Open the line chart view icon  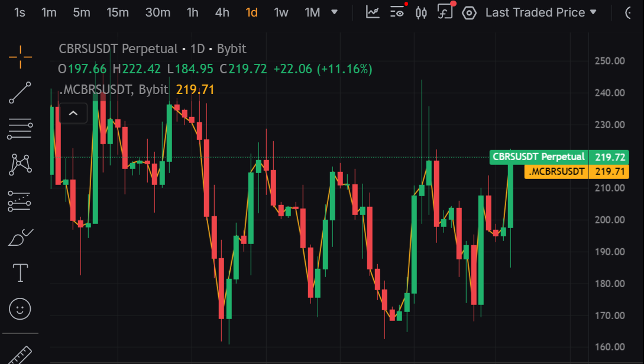pyautogui.click(x=373, y=12)
